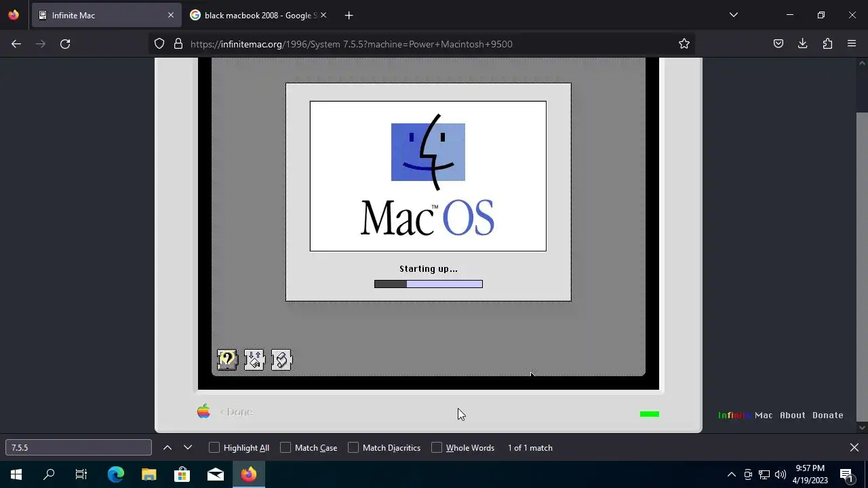Open Windows Start menu
The width and height of the screenshot is (868, 488).
(x=16, y=474)
